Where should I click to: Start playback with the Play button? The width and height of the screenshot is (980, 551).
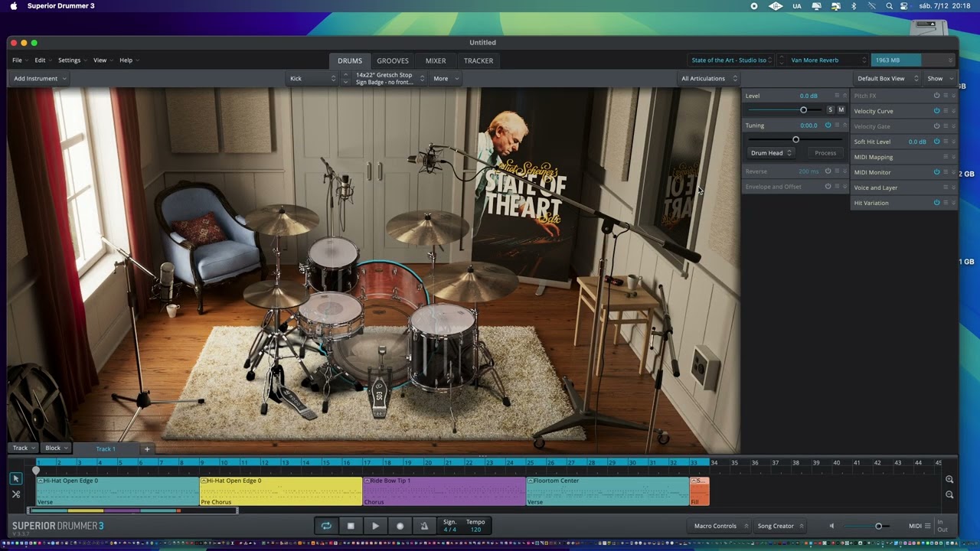point(375,526)
